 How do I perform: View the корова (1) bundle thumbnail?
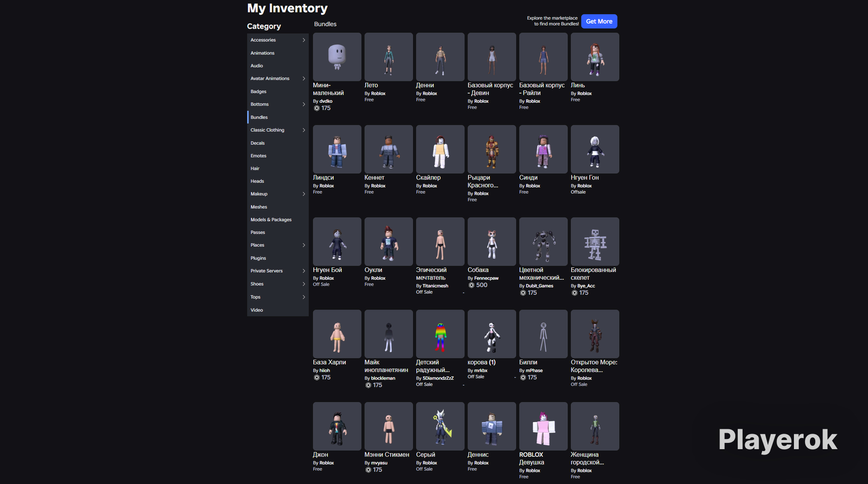tap(492, 334)
